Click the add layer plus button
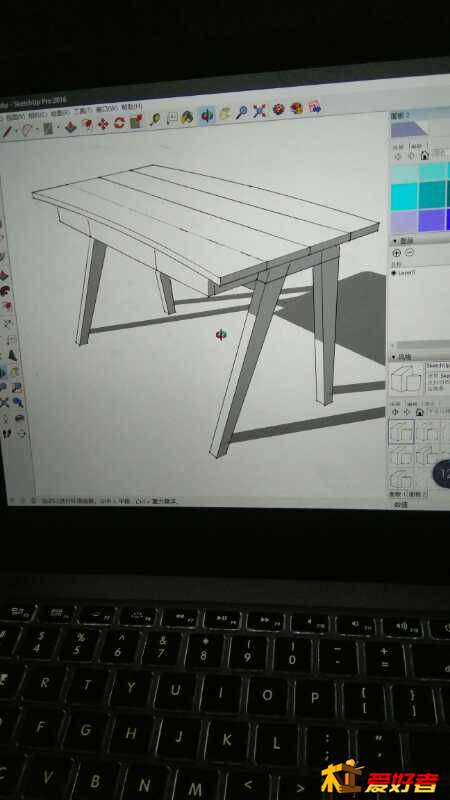This screenshot has width=450, height=800. point(397,253)
